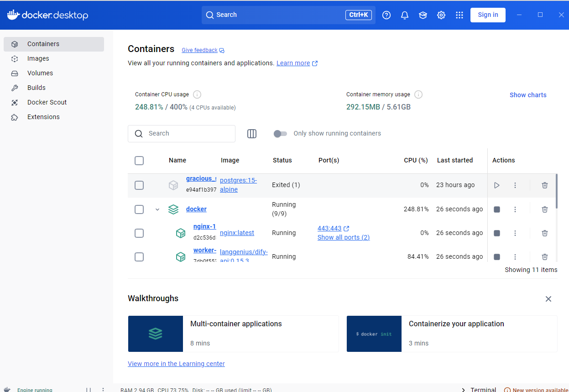Open more actions menu for nginx-1

515,233
